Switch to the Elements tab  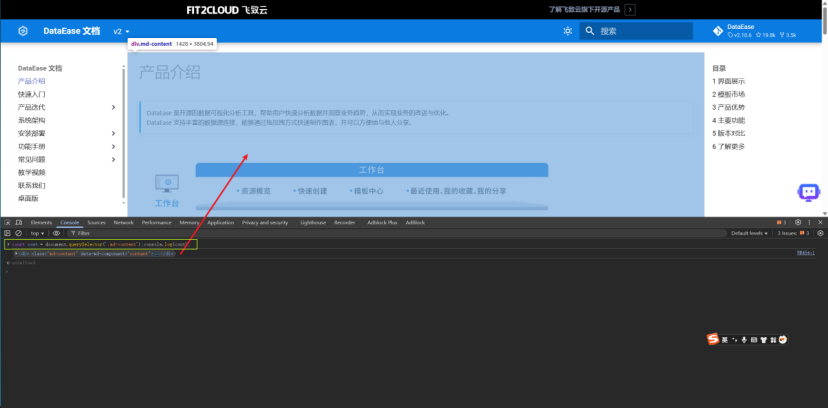click(x=41, y=223)
